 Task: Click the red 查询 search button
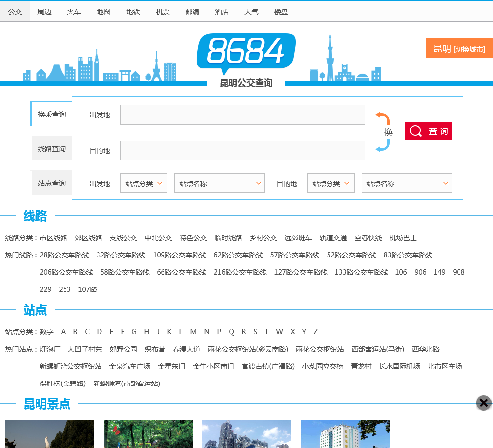pos(428,131)
